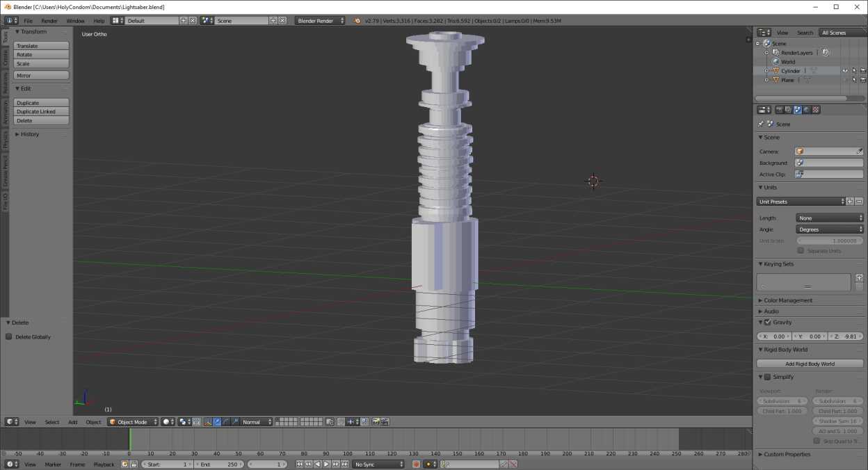Hide the Cylinder object using eye icon
The image size is (868, 470).
point(845,71)
